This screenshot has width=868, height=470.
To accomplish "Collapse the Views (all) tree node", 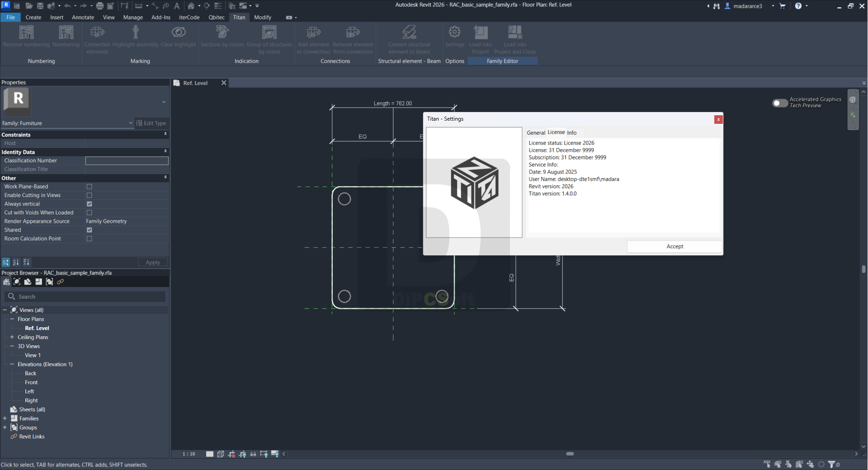I will tap(5, 310).
